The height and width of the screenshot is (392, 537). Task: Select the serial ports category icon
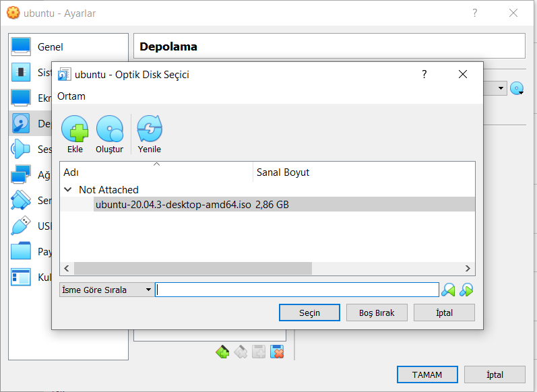click(20, 200)
